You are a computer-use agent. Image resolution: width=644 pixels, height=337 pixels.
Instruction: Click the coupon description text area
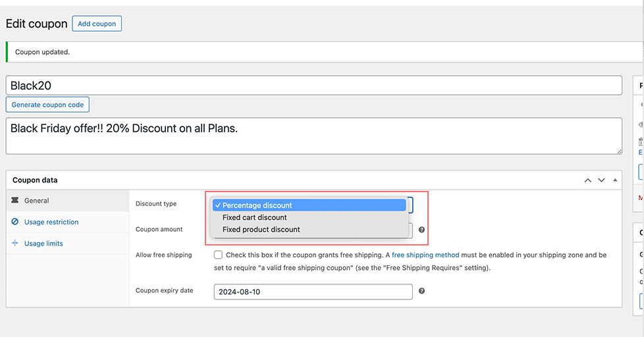314,136
